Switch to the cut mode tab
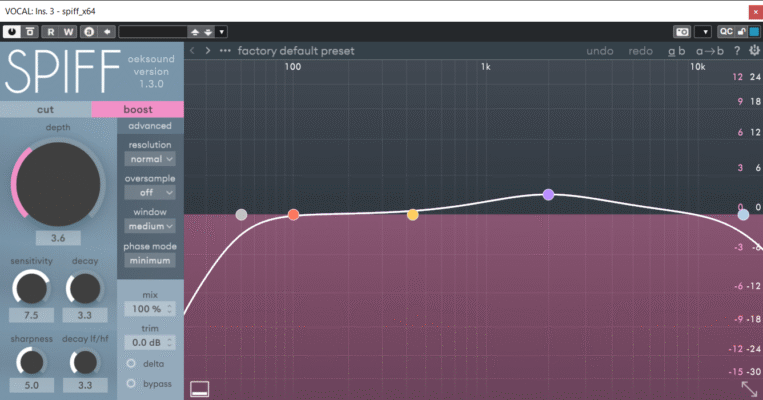 [45, 109]
